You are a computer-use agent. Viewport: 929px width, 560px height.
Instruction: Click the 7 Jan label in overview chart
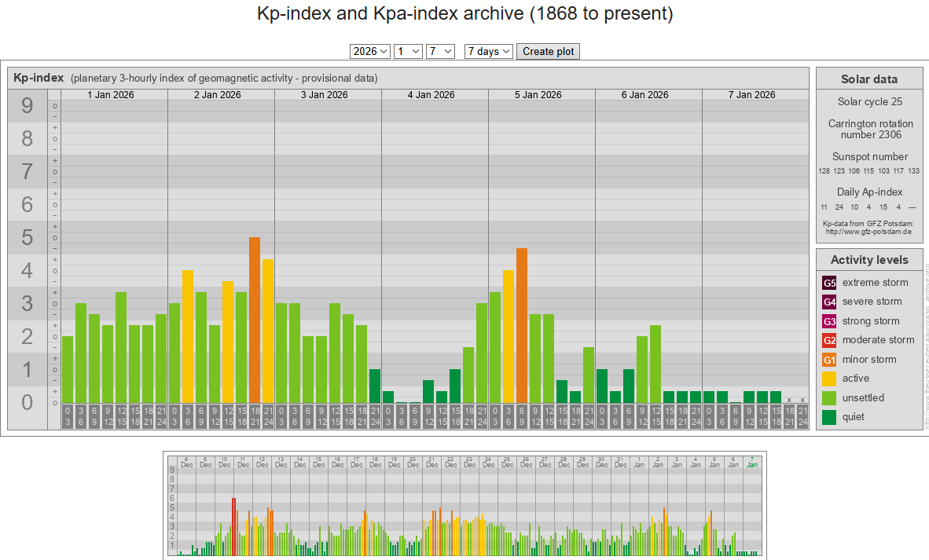point(752,463)
